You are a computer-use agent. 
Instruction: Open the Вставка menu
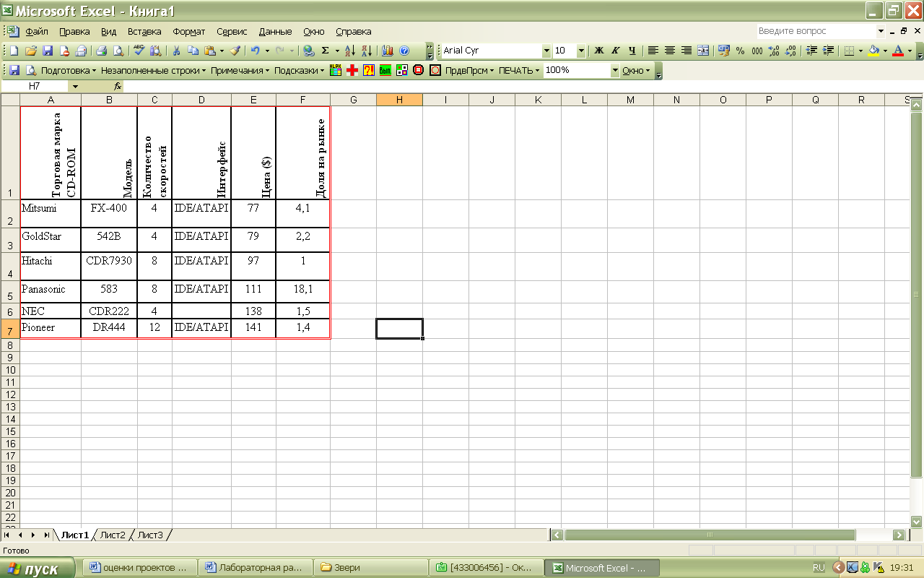tap(144, 31)
